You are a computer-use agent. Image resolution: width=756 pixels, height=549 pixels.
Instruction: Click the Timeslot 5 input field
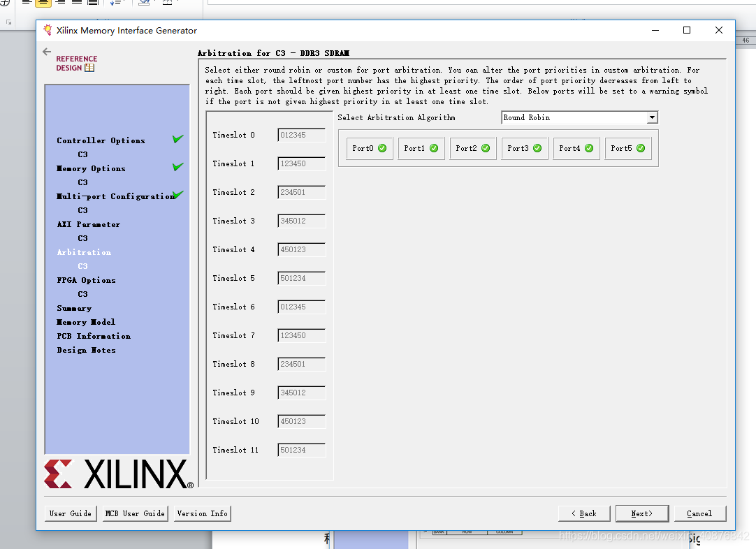(302, 278)
